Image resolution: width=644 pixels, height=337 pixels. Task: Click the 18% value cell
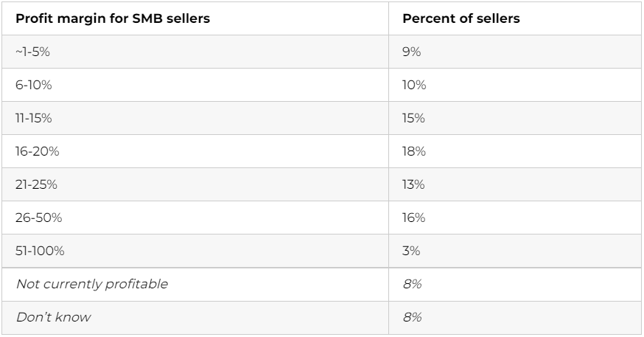pos(413,152)
